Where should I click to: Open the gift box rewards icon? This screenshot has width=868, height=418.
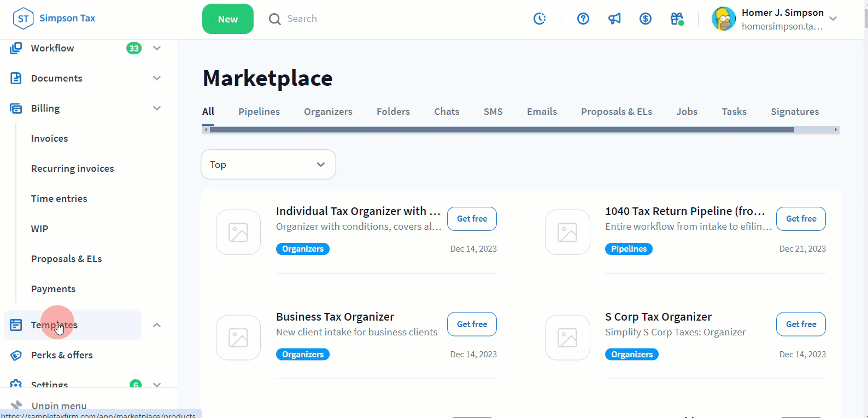coord(677,19)
